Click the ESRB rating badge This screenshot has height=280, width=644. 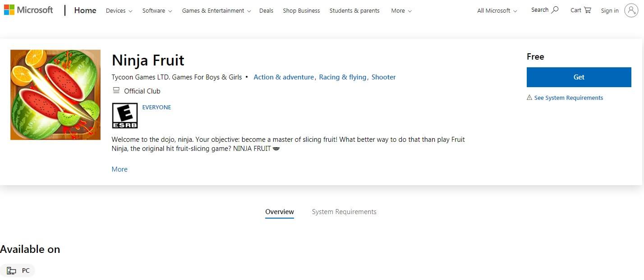click(125, 116)
